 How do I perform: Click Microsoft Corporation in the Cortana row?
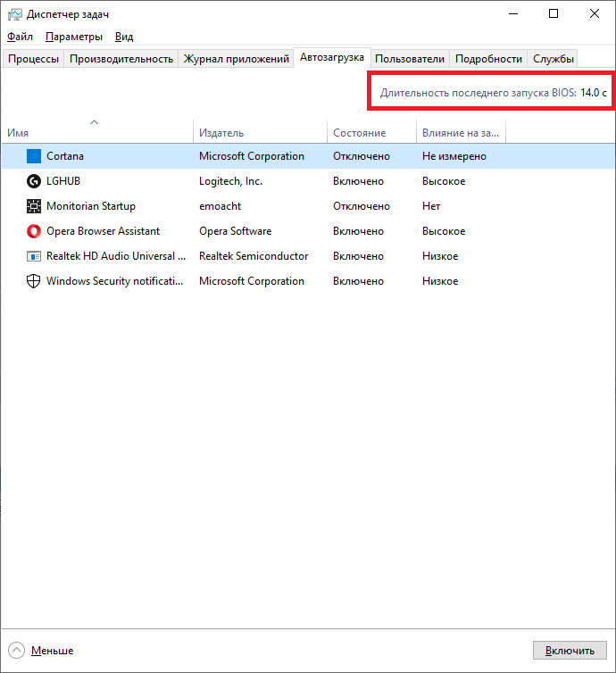tap(252, 156)
